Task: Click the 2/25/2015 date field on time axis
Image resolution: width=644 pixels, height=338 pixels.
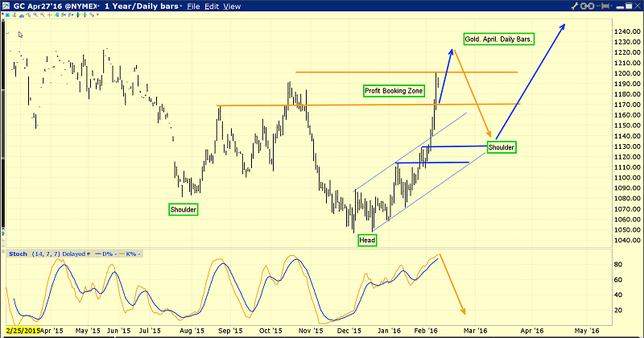Action: point(23,331)
